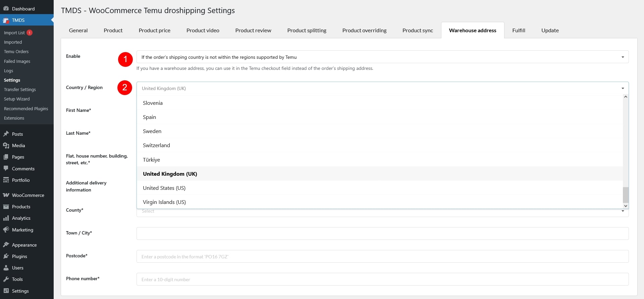Click the Media icon in sidebar
644x299 pixels.
click(x=6, y=145)
